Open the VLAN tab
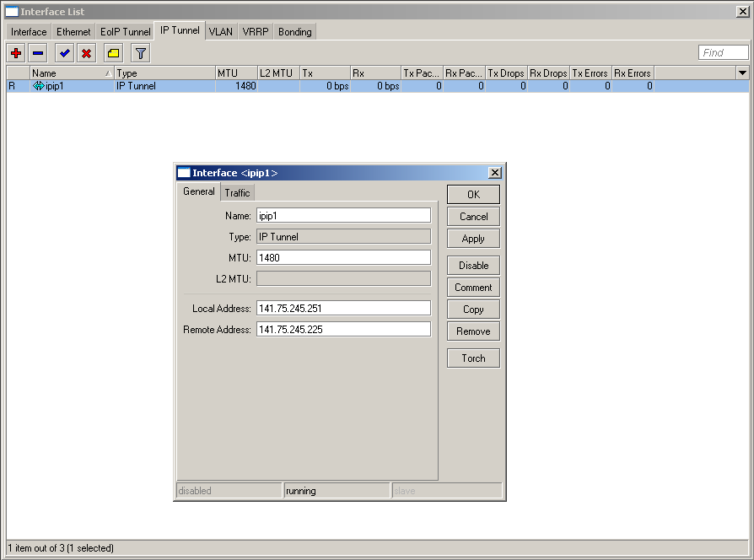The width and height of the screenshot is (754, 560). tap(221, 32)
